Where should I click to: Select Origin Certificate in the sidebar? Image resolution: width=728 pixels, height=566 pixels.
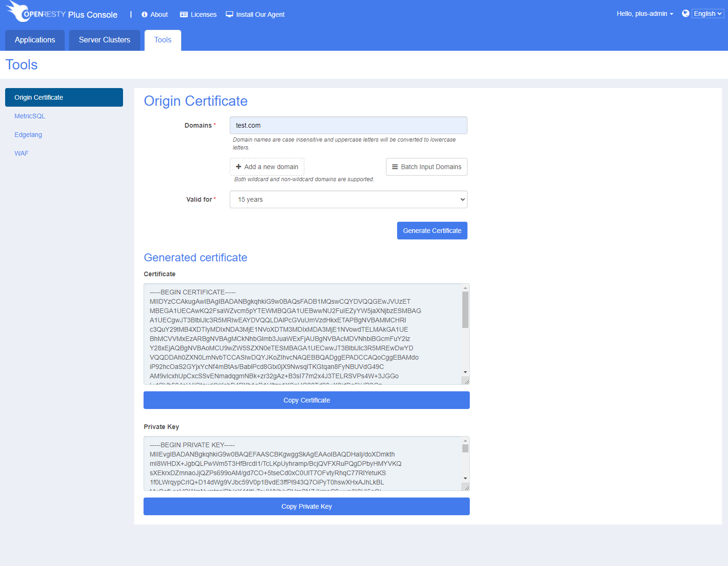[x=64, y=97]
